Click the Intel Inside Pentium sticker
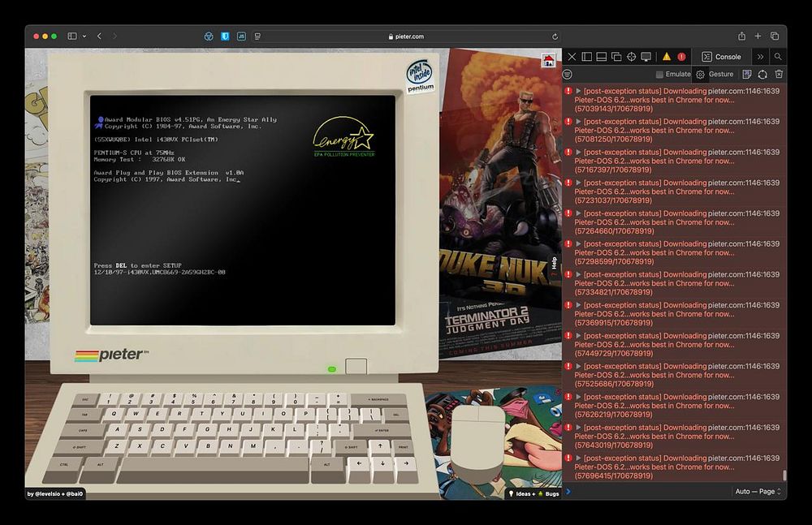The height and width of the screenshot is (525, 812). point(420,76)
